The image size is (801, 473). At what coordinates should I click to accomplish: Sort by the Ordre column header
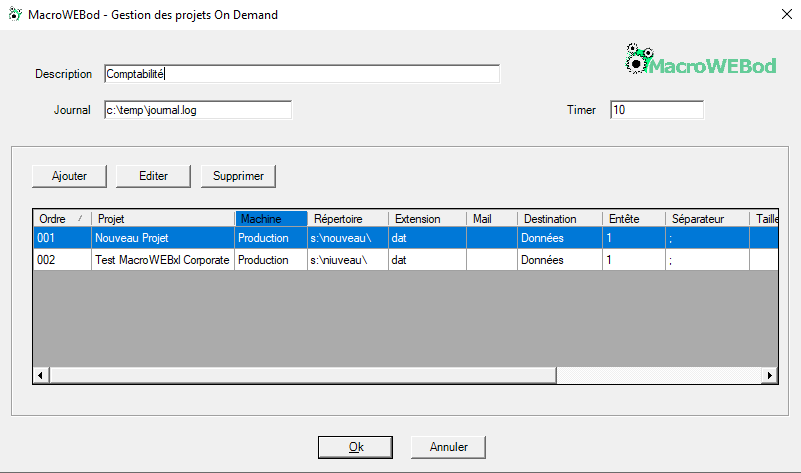tap(61, 219)
